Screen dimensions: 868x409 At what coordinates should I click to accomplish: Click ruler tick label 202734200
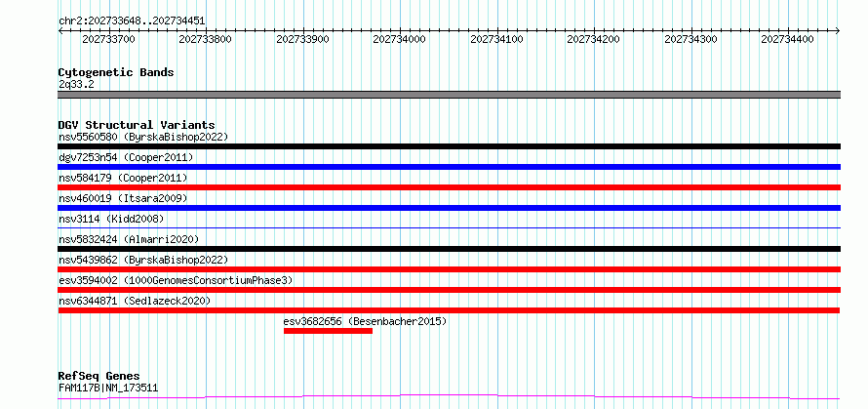pyautogui.click(x=593, y=39)
